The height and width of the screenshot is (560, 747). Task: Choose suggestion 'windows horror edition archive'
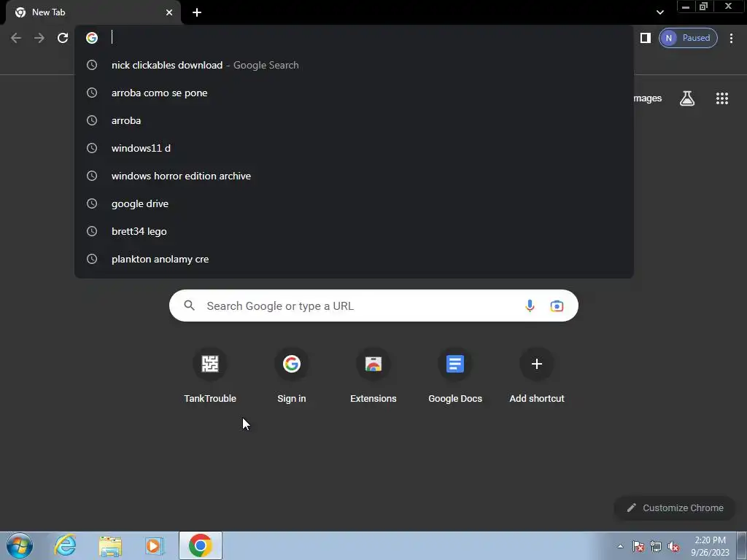(354, 176)
